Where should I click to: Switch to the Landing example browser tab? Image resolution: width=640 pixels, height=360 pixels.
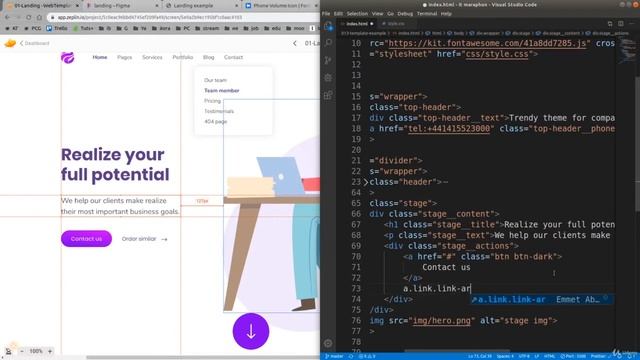point(202,6)
